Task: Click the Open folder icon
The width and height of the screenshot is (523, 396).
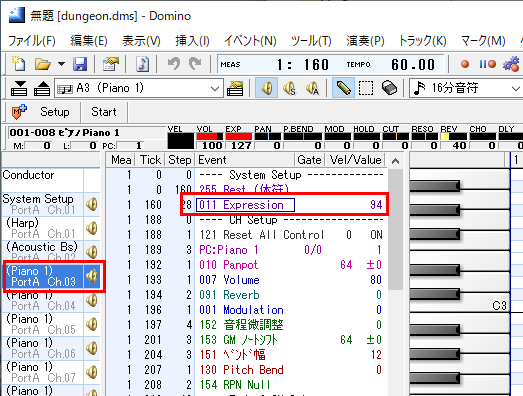Action: (43, 64)
